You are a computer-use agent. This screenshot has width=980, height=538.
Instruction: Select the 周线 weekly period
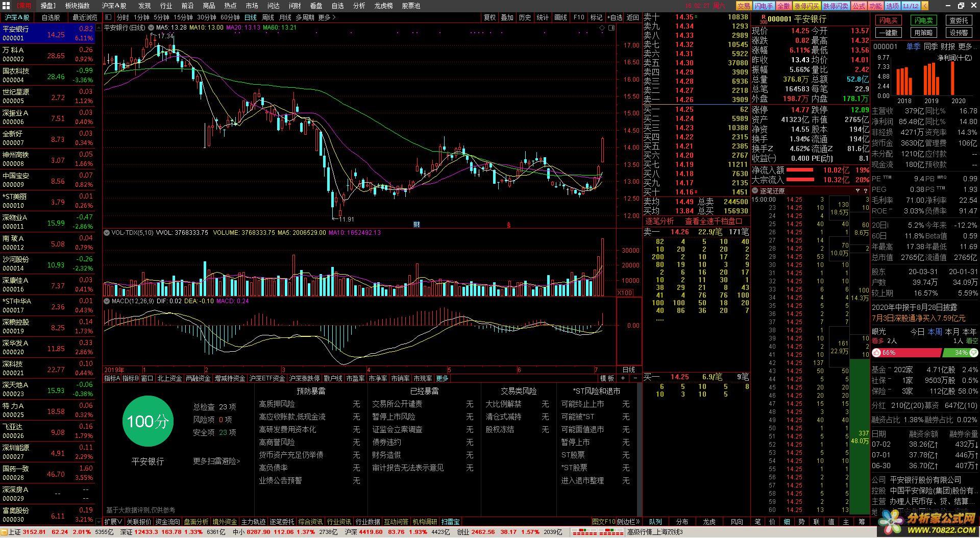point(268,17)
